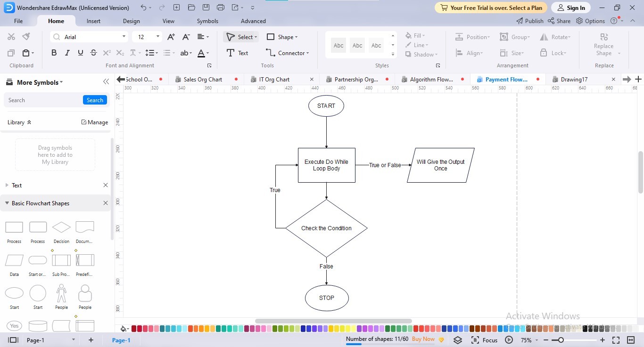This screenshot has height=347, width=644.
Task: Select the Check the Condition diamond
Action: click(326, 228)
